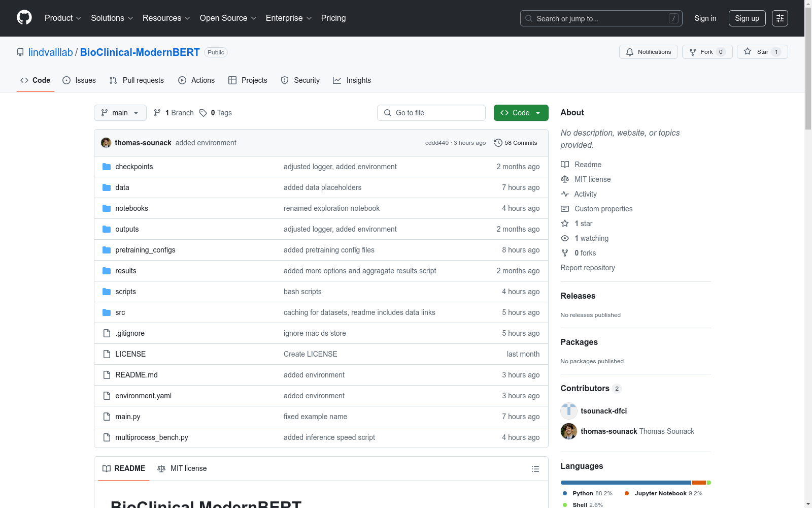Open the LICENSE file
Viewport: 812px width, 508px height.
(130, 354)
